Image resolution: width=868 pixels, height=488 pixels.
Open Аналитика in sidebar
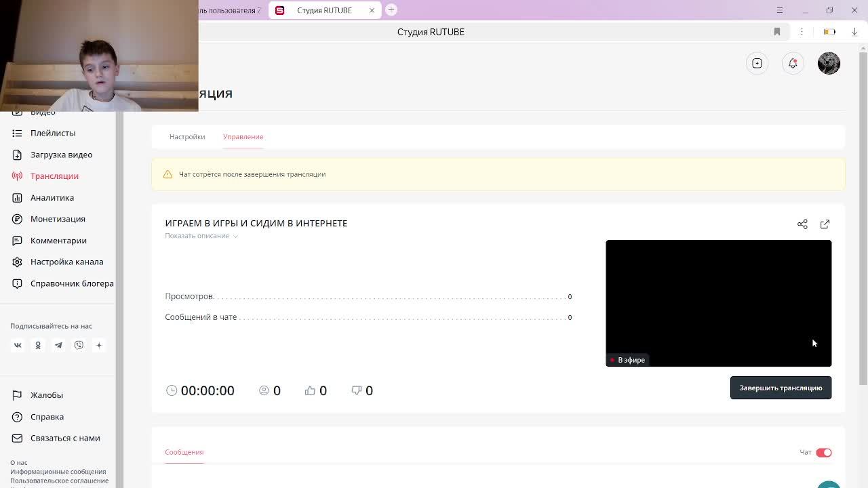tap(52, 197)
